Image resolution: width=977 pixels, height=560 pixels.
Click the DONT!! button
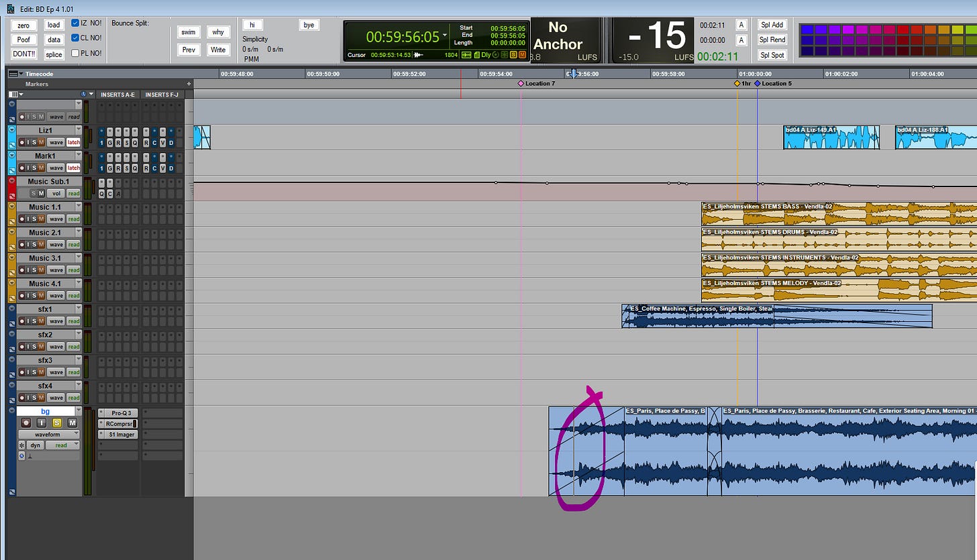click(x=23, y=54)
